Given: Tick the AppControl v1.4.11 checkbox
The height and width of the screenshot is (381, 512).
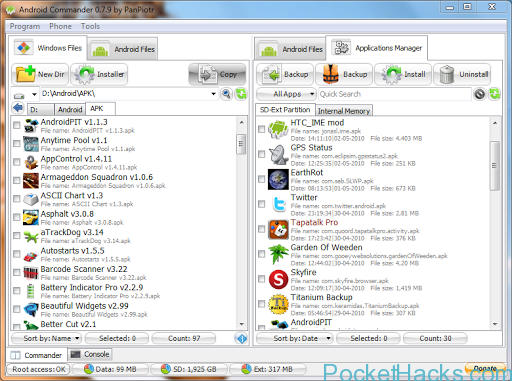Looking at the screenshot, I should click(x=16, y=162).
